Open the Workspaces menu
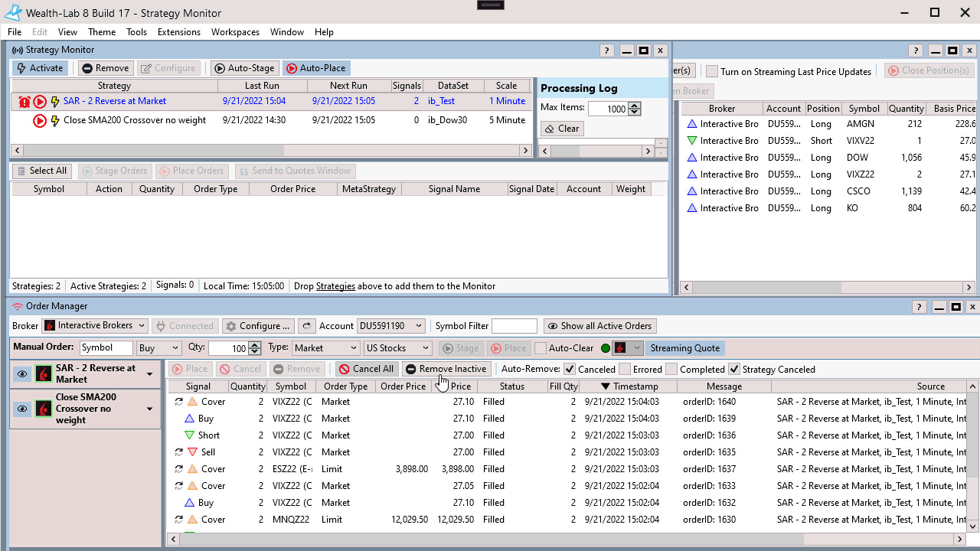This screenshot has width=980, height=551. click(235, 32)
